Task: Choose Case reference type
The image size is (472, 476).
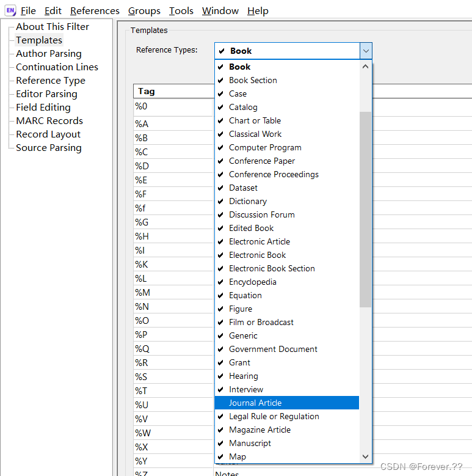Action: point(286,94)
